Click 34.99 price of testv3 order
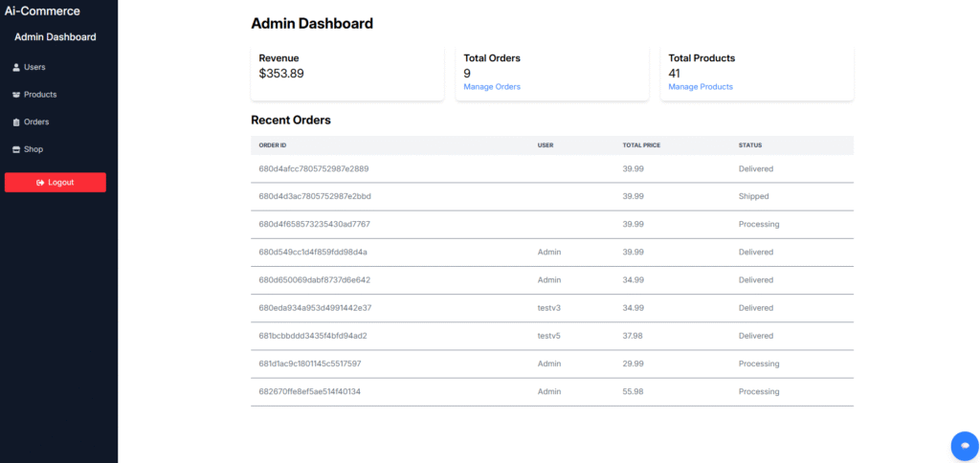This screenshot has width=980, height=463. (634, 308)
